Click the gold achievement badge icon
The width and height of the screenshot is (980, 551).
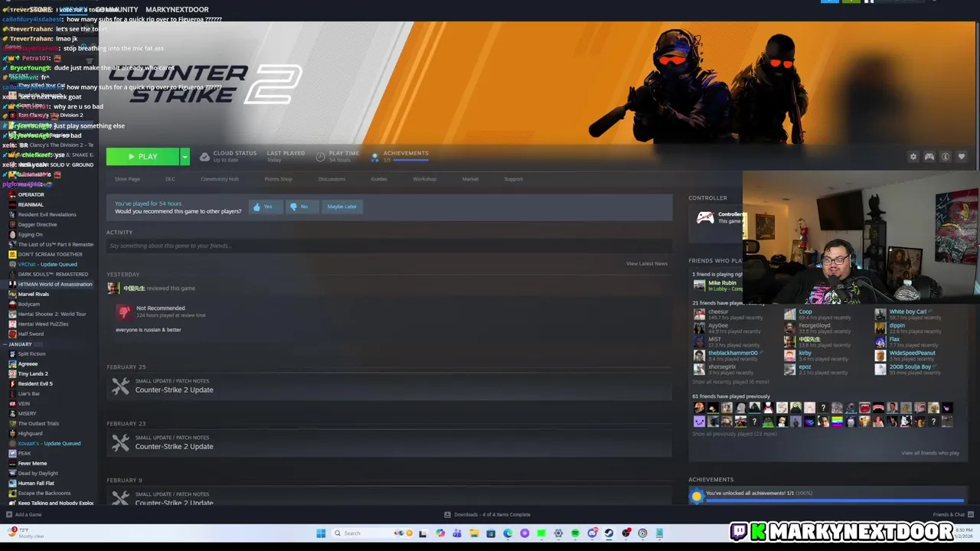[696, 497]
